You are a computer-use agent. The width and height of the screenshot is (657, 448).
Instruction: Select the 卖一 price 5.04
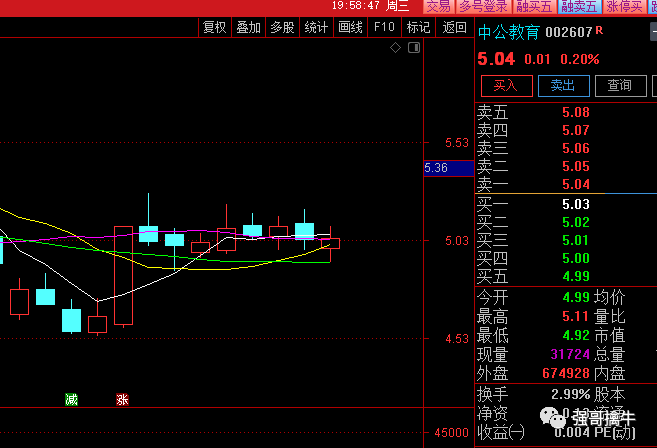click(x=576, y=184)
